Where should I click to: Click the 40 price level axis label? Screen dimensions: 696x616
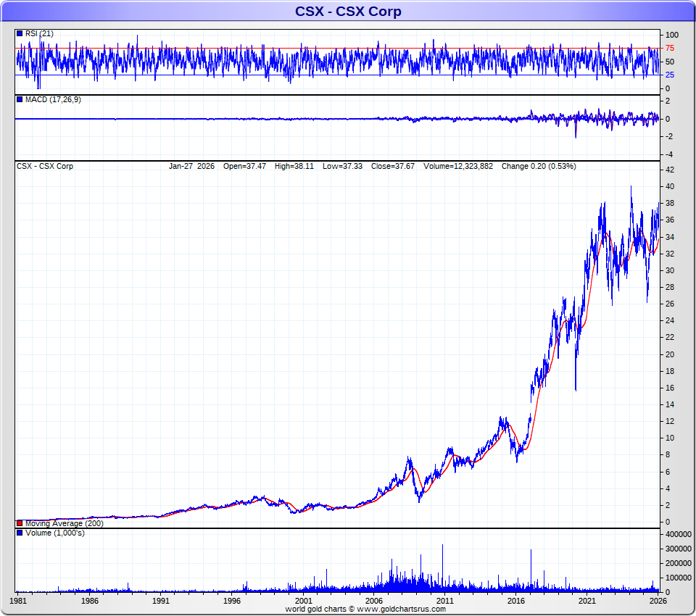pos(671,186)
